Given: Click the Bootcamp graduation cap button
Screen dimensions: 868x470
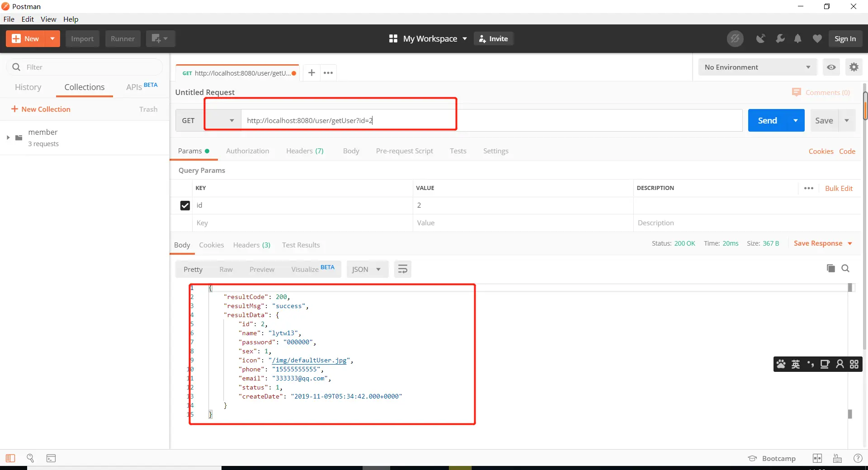Looking at the screenshot, I should tap(772, 458).
